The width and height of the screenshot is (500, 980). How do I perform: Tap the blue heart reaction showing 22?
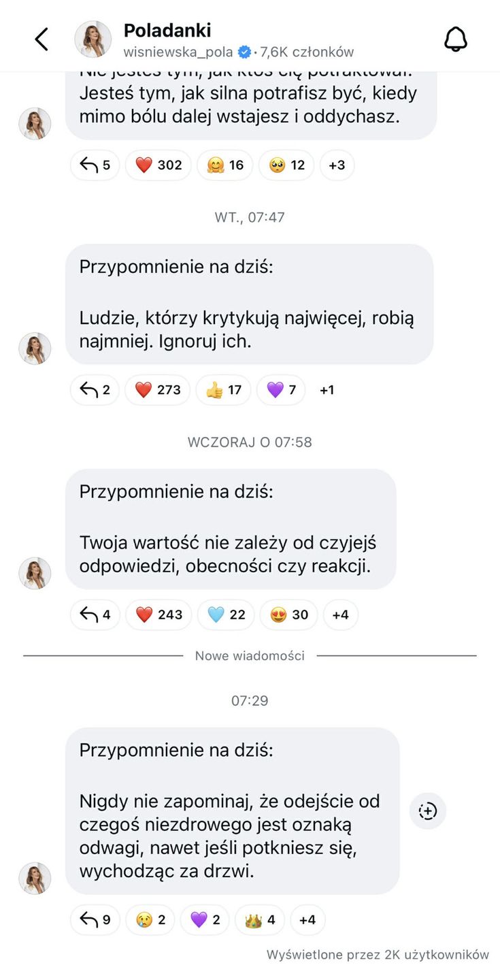click(x=225, y=615)
